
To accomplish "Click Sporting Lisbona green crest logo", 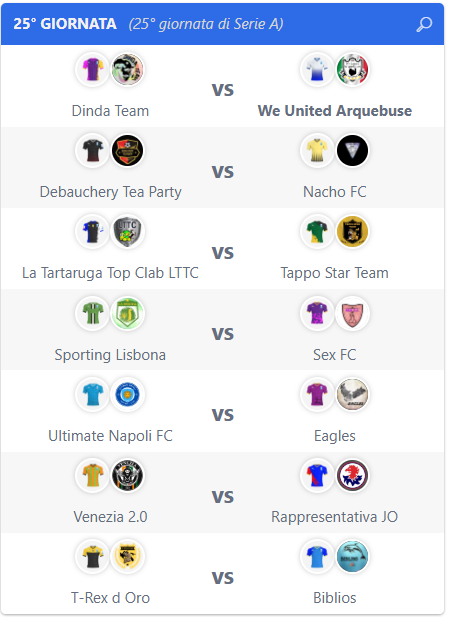I will tap(127, 313).
